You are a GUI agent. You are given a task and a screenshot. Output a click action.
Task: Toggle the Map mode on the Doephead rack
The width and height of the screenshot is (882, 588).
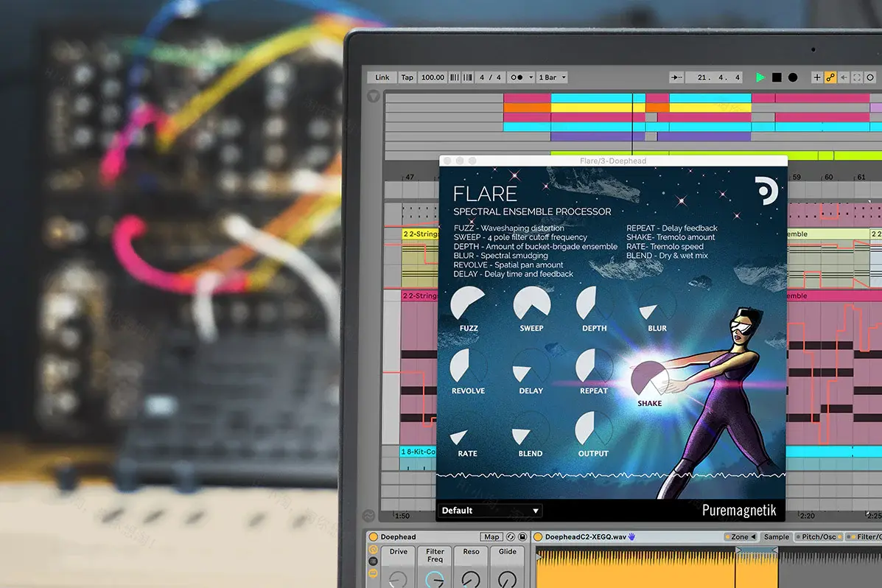tap(491, 536)
